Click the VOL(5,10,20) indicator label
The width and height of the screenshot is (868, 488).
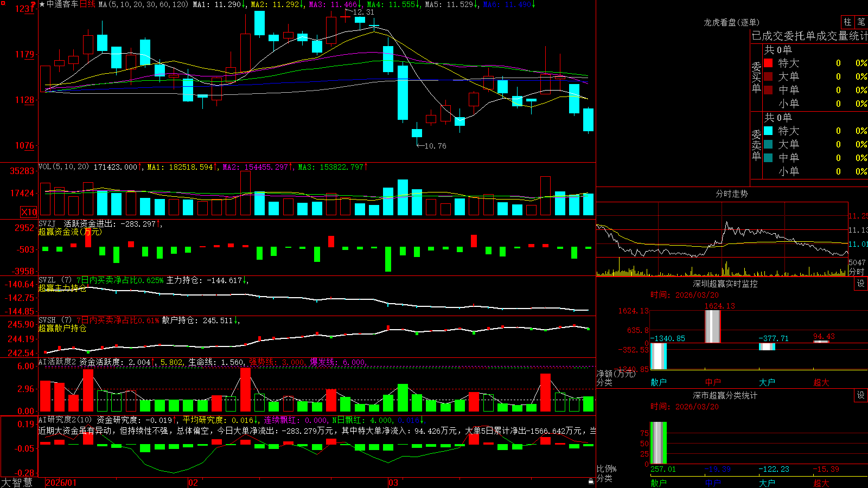click(x=63, y=167)
